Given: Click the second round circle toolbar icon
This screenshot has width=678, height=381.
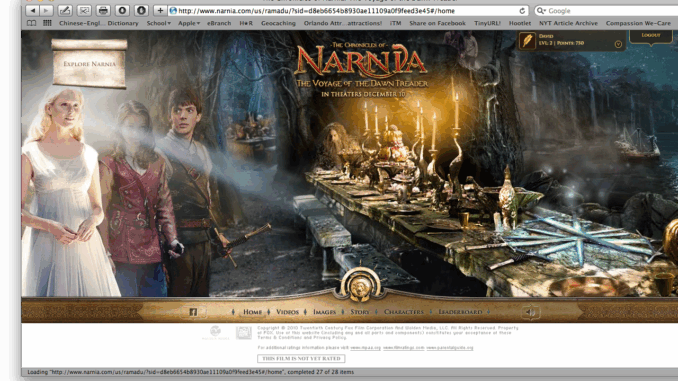Looking at the screenshot, I should point(141,10).
